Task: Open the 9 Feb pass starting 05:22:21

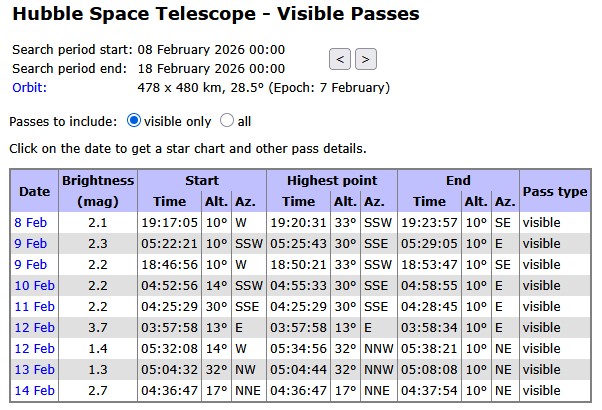Action: 30,243
